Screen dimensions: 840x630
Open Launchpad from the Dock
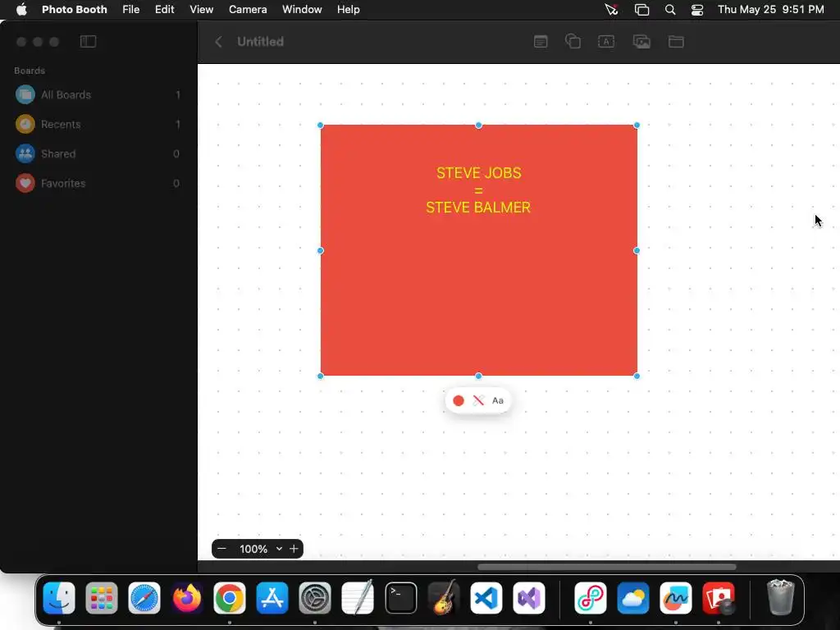tap(101, 598)
